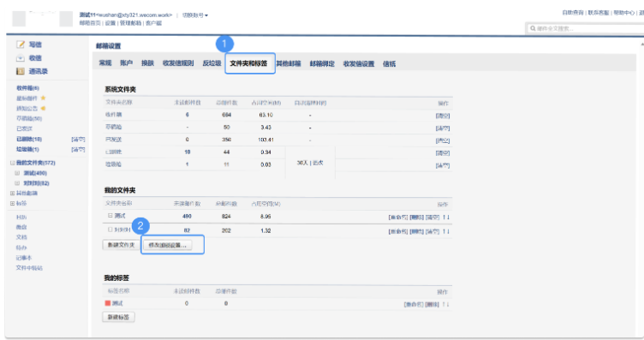Image resolution: width=644 pixels, height=340 pixels.
Task: Open the 换肤 skin tab
Action: (x=147, y=63)
